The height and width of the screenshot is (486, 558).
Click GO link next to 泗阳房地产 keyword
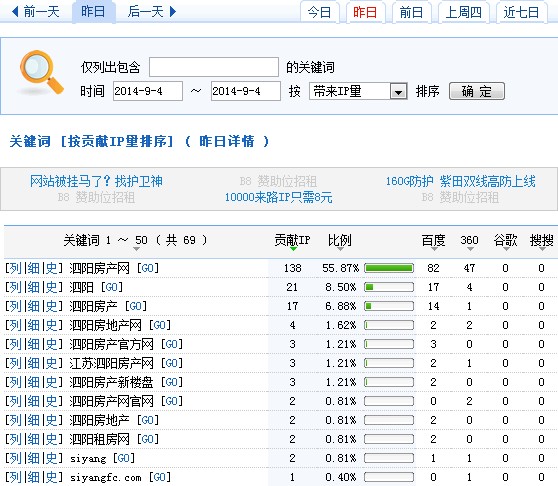pos(148,420)
